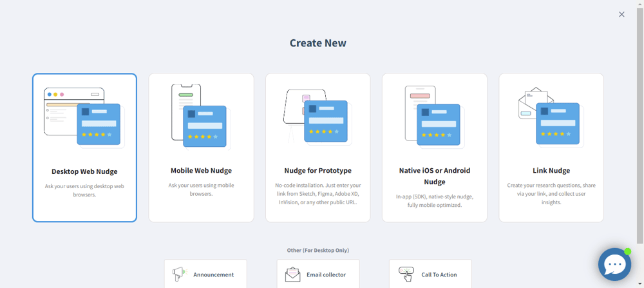Create an Announcement
This screenshot has height=288, width=644.
tap(205, 274)
